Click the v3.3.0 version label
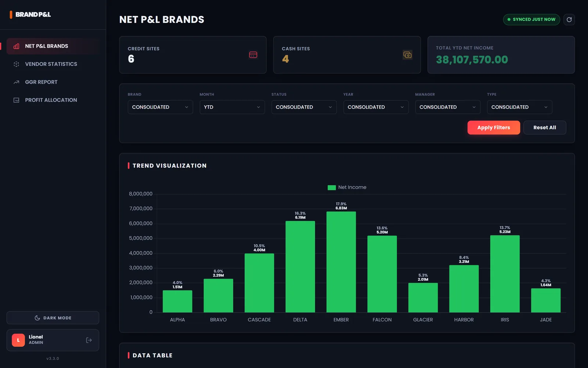 click(x=53, y=358)
